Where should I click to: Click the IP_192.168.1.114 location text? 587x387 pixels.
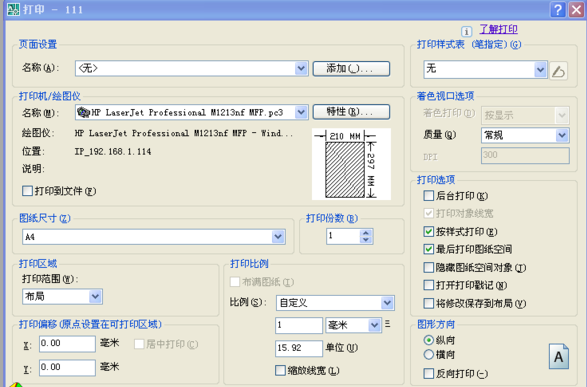(x=113, y=152)
